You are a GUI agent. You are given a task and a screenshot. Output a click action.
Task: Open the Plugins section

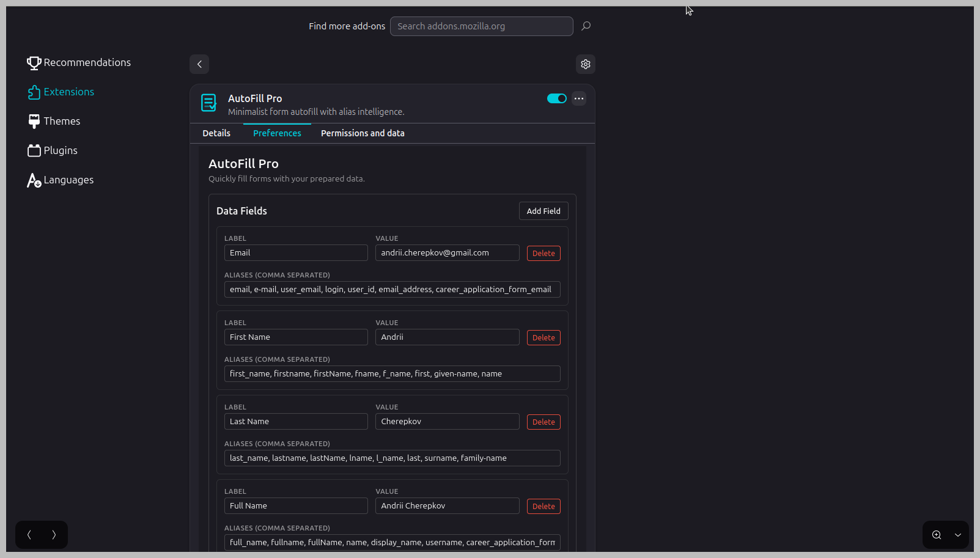[53, 150]
